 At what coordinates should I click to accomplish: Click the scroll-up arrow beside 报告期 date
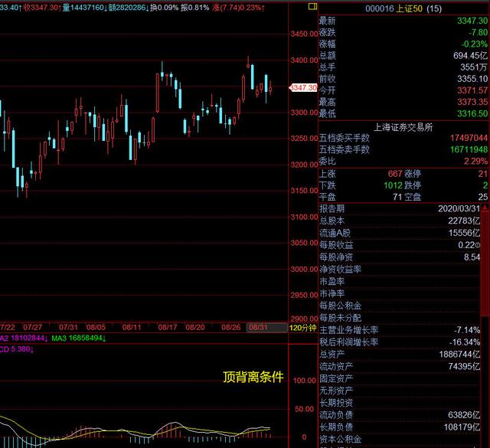point(485,208)
